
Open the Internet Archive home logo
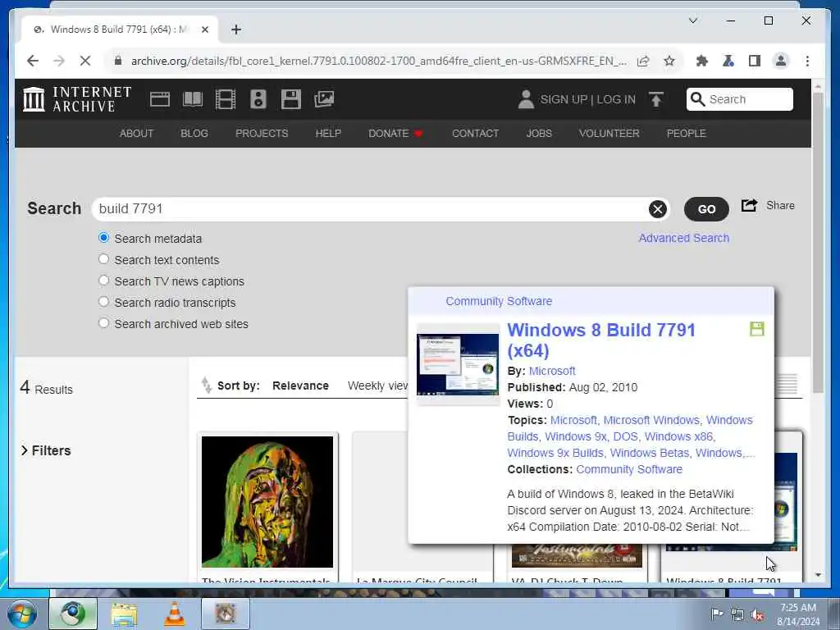[77, 99]
